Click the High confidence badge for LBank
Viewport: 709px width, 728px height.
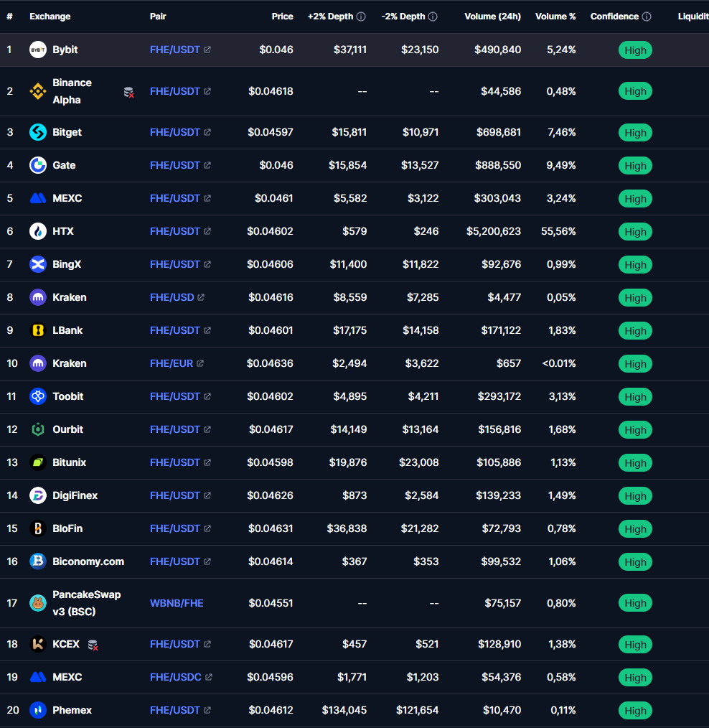pos(635,331)
